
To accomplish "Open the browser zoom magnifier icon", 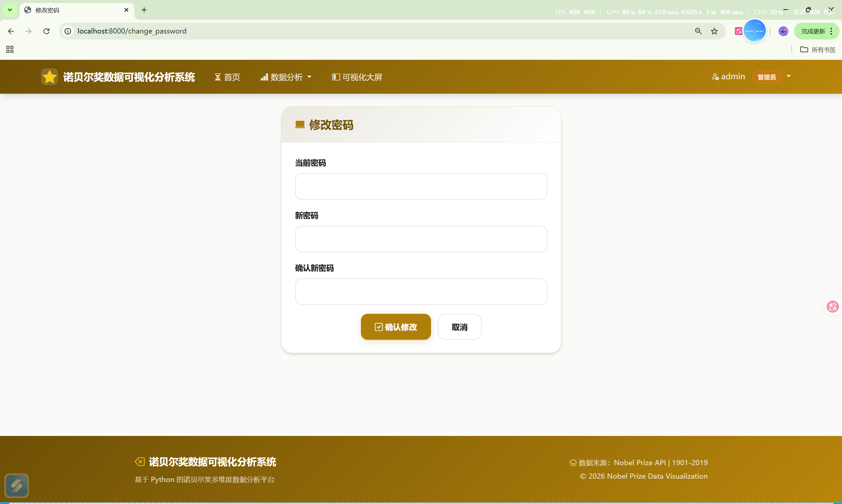I will [x=698, y=31].
